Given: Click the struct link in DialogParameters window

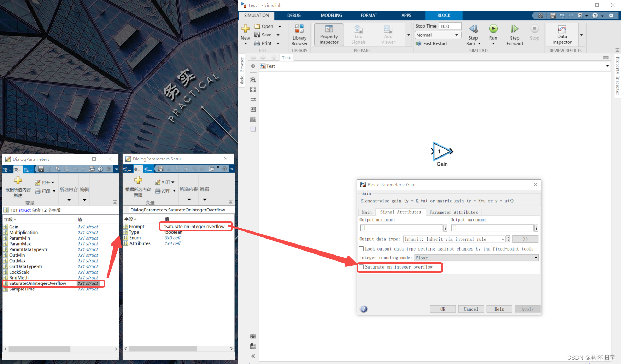Looking at the screenshot, I should [25, 210].
